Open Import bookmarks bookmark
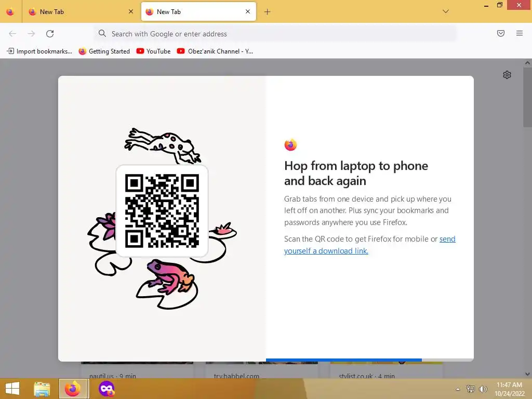 (x=39, y=51)
